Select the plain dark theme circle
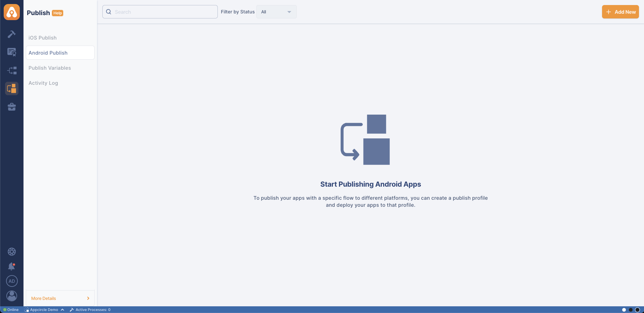644x313 pixels. pos(631,310)
